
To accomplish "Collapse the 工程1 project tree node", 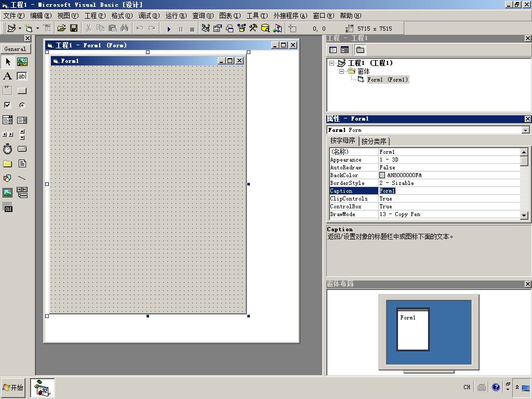I will [x=332, y=63].
